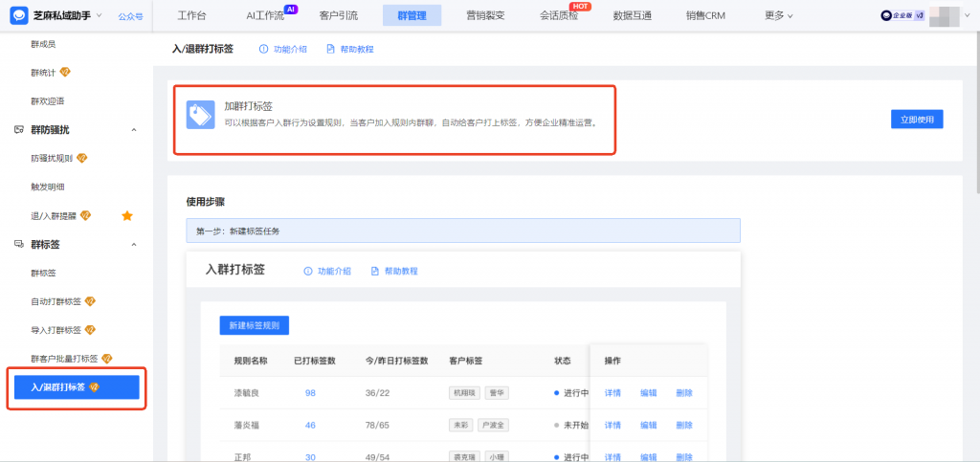Open 触发明细 in the sidebar
The height and width of the screenshot is (462, 980).
tap(48, 187)
